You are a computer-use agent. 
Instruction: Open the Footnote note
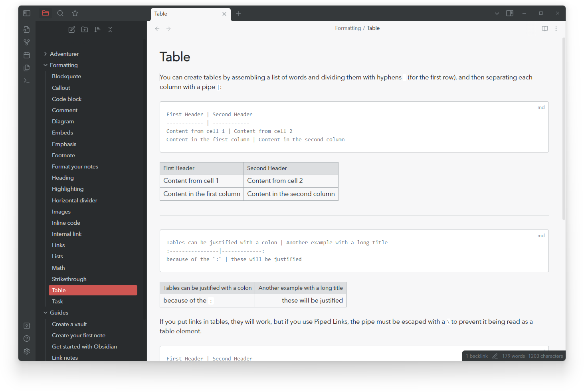point(63,155)
